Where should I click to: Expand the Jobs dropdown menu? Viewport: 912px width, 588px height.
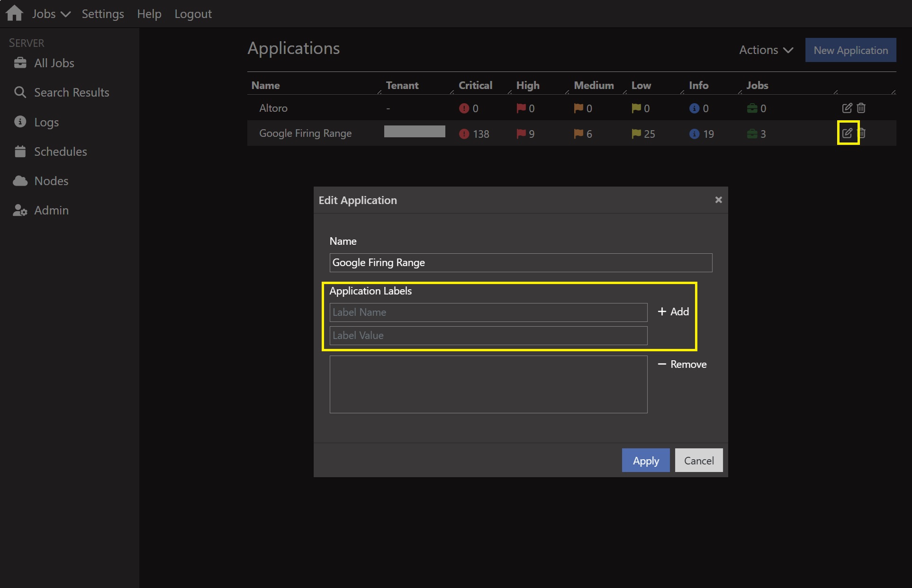pyautogui.click(x=51, y=14)
